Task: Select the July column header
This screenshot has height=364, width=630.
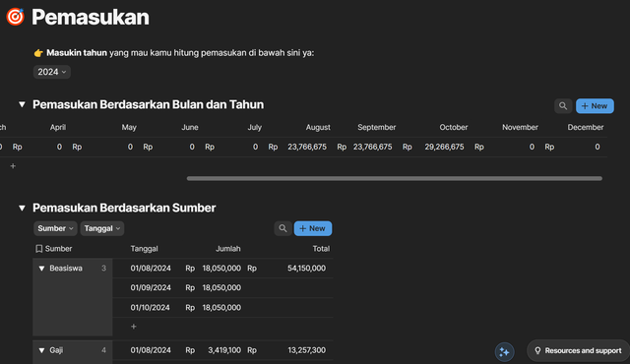Action: point(254,127)
